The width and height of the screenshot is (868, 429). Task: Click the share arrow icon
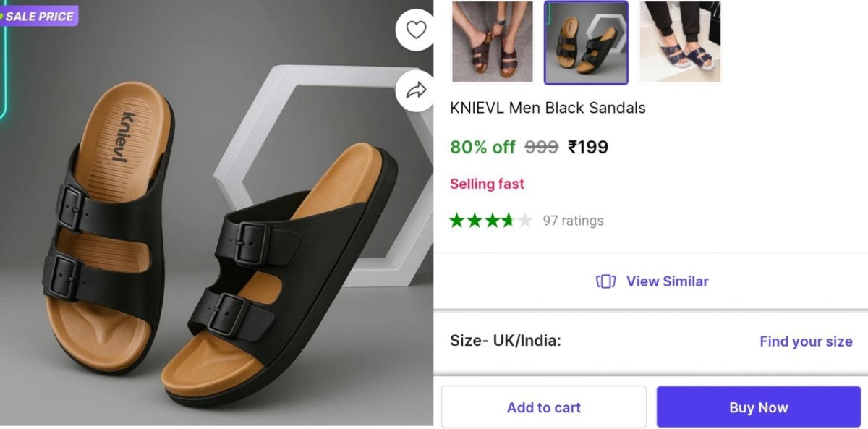coord(416,90)
